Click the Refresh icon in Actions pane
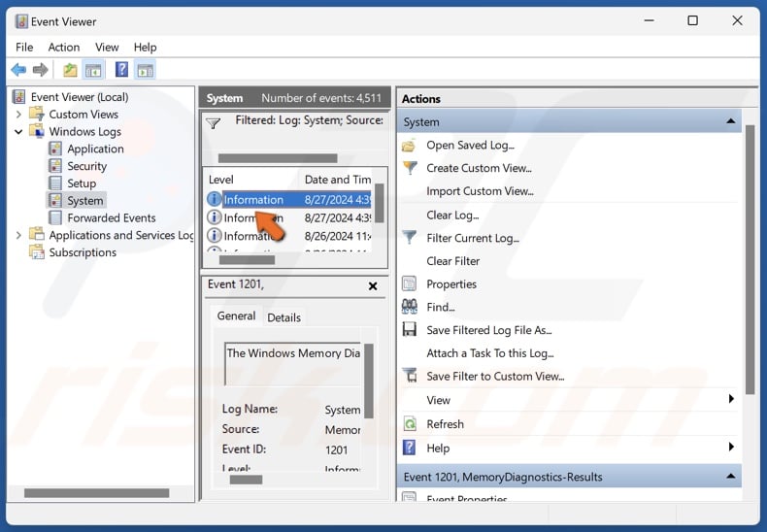Image resolution: width=767 pixels, height=532 pixels. pos(409,424)
